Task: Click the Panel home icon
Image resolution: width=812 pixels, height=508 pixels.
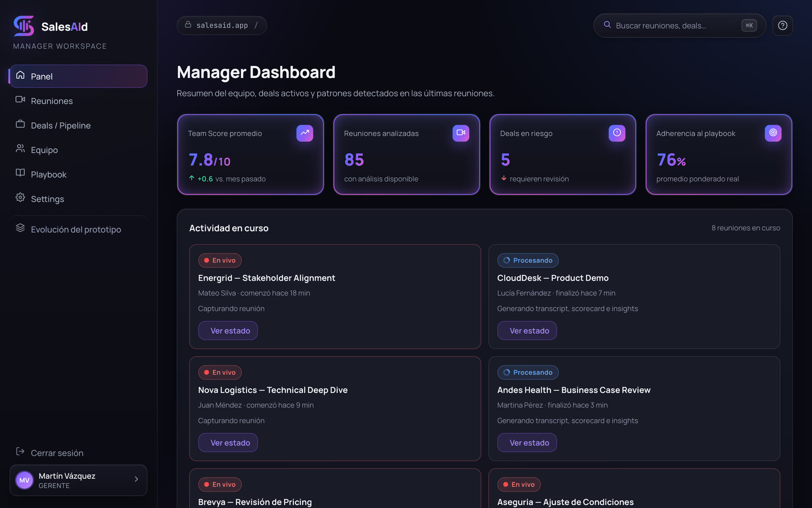Action: [20, 75]
